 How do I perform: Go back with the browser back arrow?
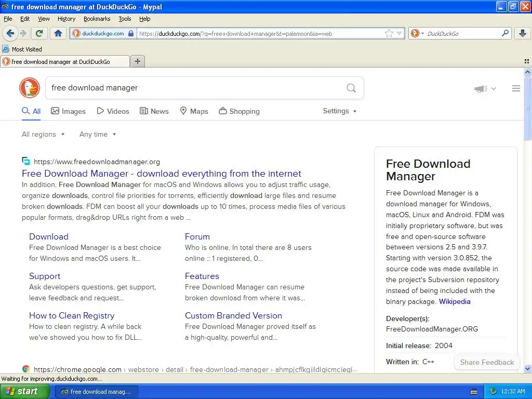pyautogui.click(x=10, y=33)
